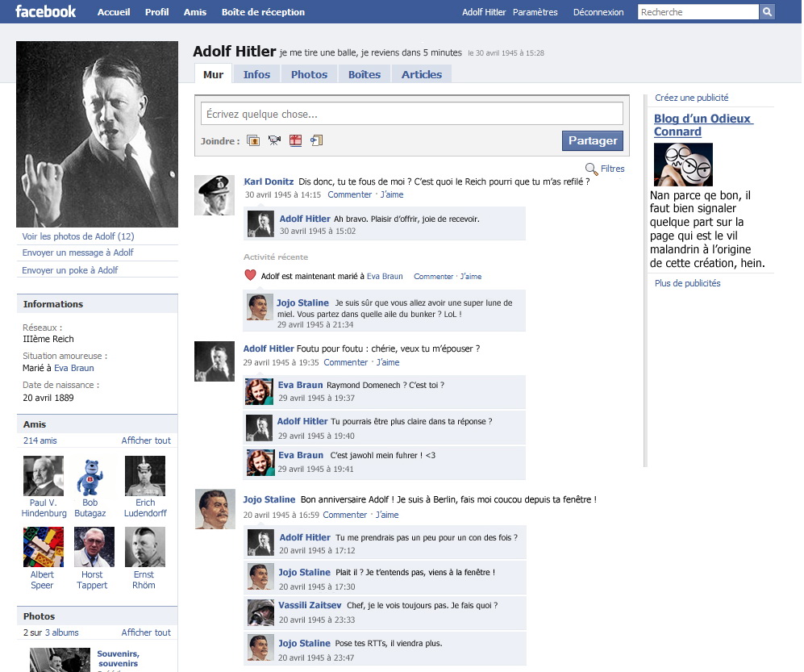The image size is (804, 672).
Task: Click the '214 amis' link
Action: (40, 440)
